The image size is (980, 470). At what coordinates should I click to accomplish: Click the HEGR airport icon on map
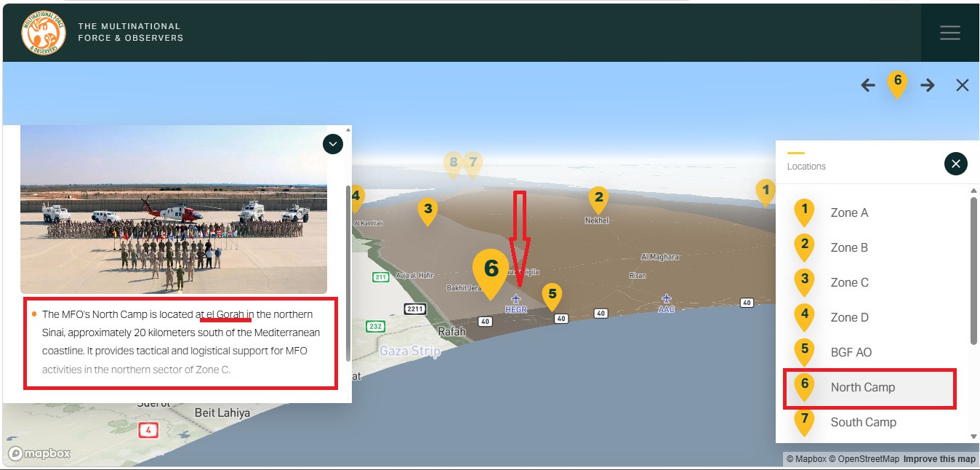(516, 299)
